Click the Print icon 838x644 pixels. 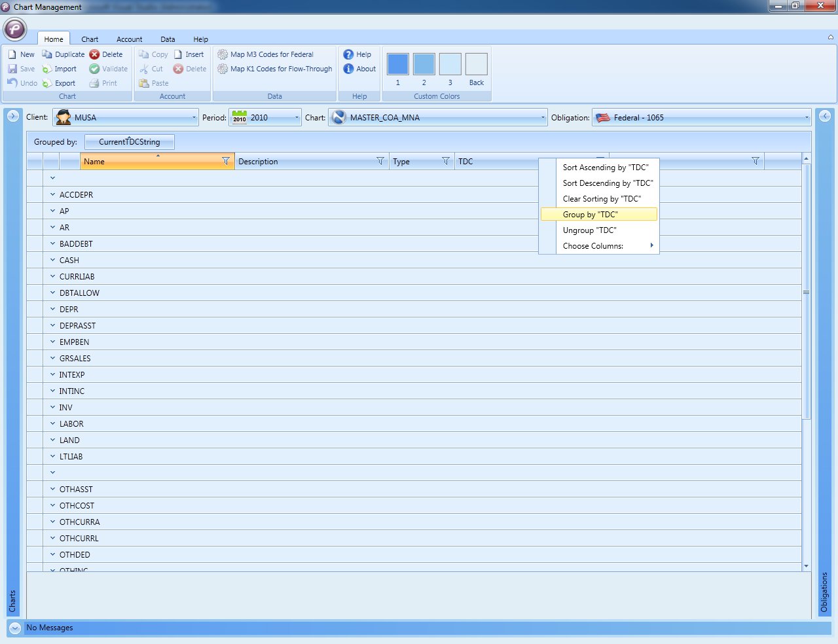[94, 83]
